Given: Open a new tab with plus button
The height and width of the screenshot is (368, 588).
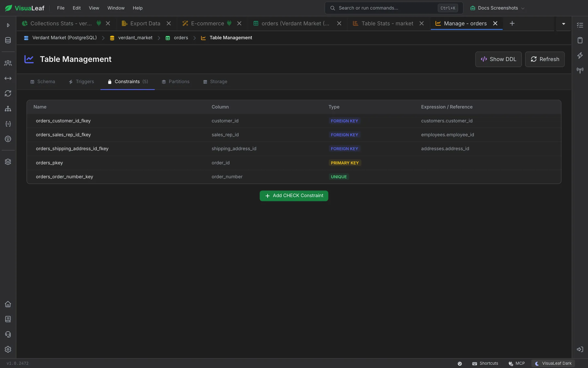Looking at the screenshot, I should [x=512, y=23].
